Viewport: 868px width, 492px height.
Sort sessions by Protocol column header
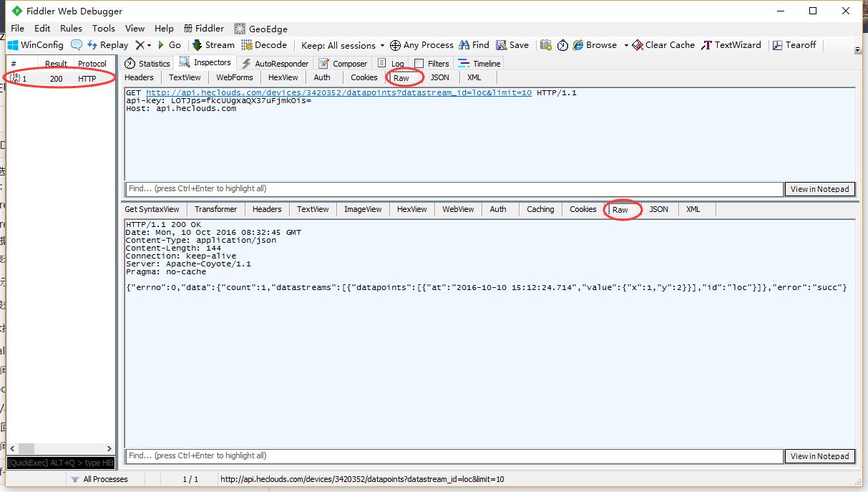click(x=92, y=64)
